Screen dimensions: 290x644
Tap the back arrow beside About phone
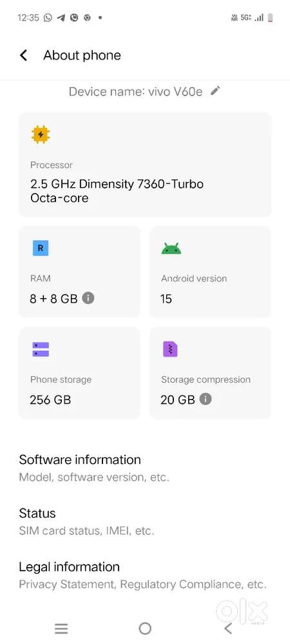24,55
